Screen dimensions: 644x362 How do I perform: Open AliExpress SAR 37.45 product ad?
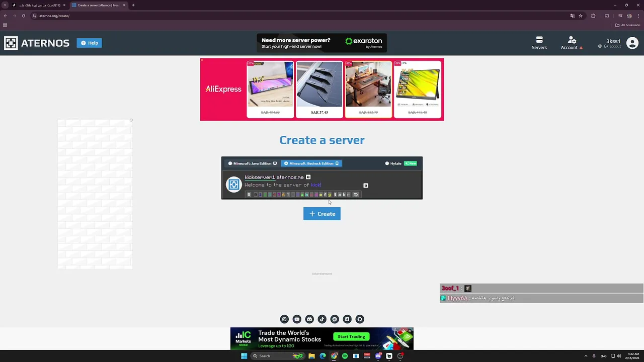319,89
